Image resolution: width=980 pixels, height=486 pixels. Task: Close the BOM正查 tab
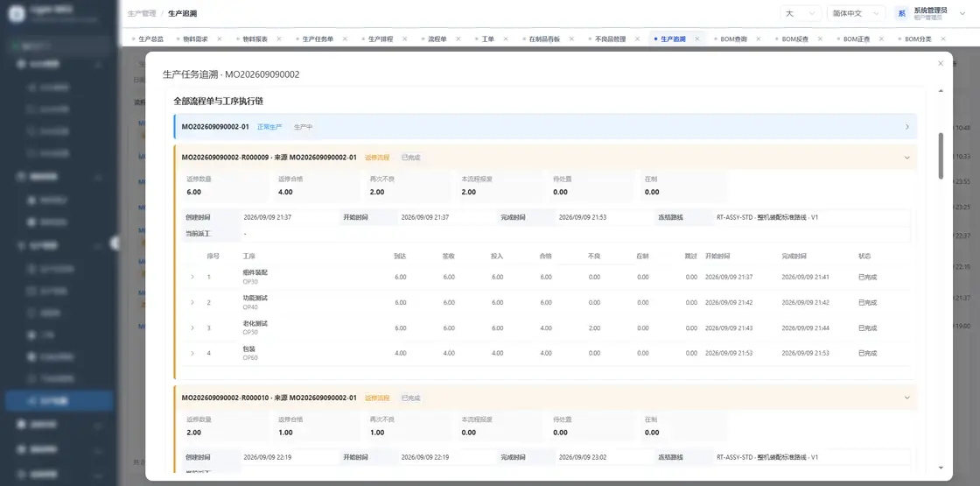pos(881,39)
